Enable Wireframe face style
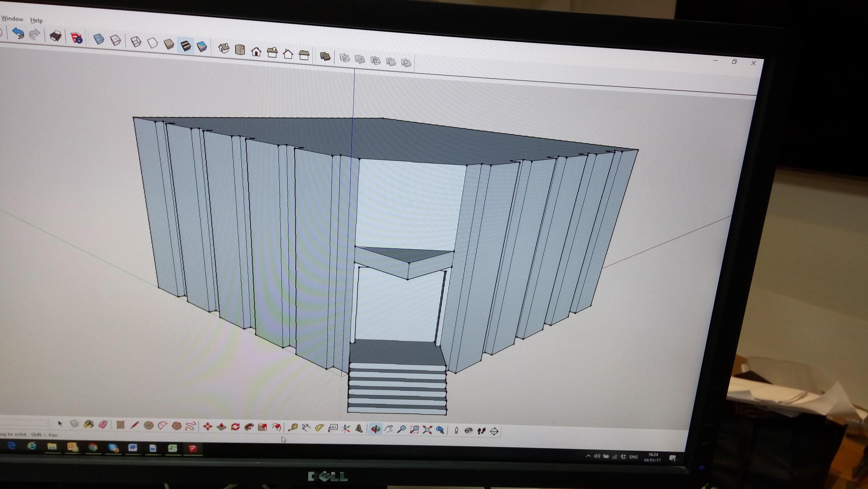The height and width of the screenshot is (489, 868). [x=136, y=42]
